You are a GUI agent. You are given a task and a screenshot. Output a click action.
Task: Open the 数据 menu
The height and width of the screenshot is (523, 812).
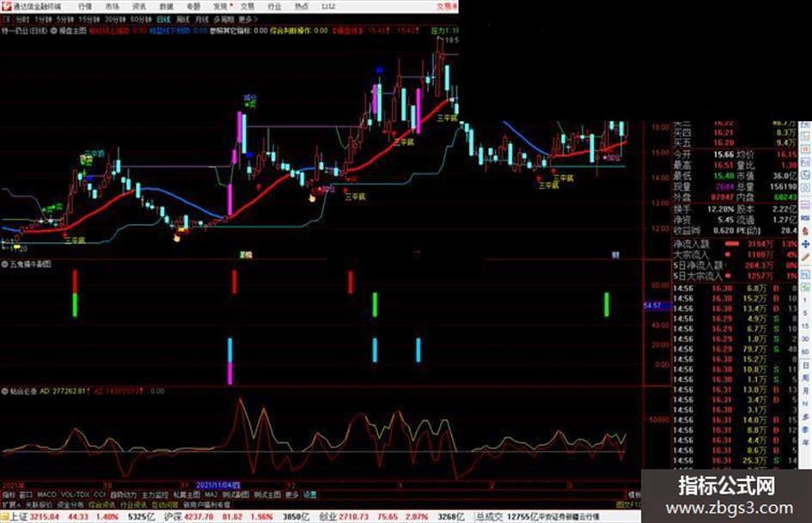point(166,6)
